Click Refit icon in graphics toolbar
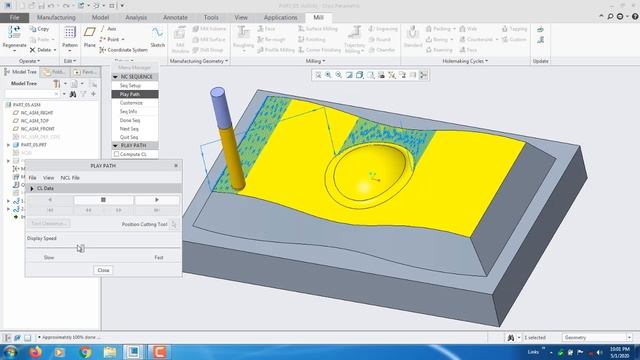This screenshot has width=640, height=360. pyautogui.click(x=318, y=75)
